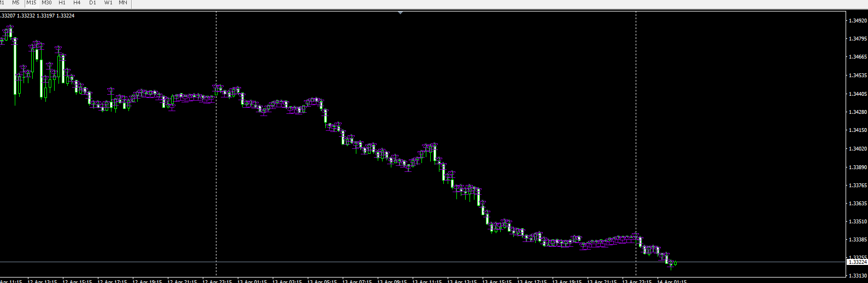Click the 1.34405 price scale label
868x283 pixels.
pos(858,94)
